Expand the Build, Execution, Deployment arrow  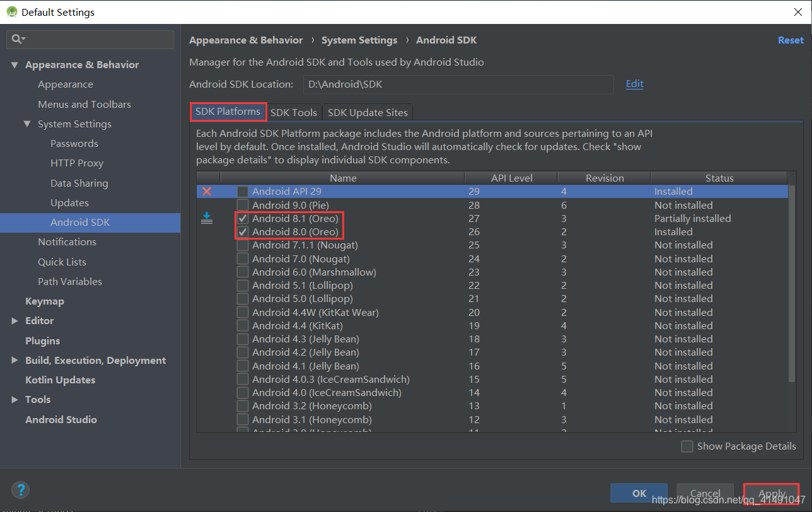14,360
